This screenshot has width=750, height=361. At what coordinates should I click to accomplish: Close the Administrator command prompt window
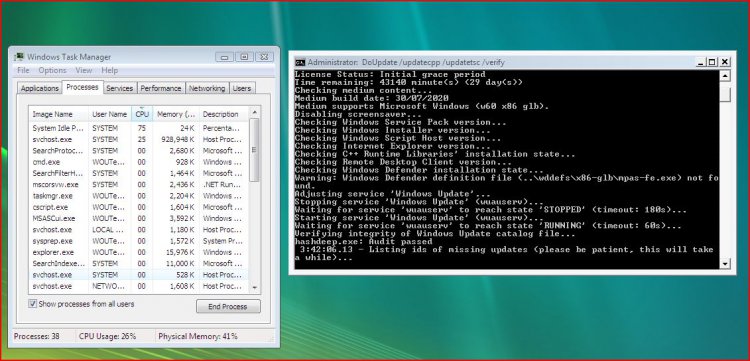(725, 62)
